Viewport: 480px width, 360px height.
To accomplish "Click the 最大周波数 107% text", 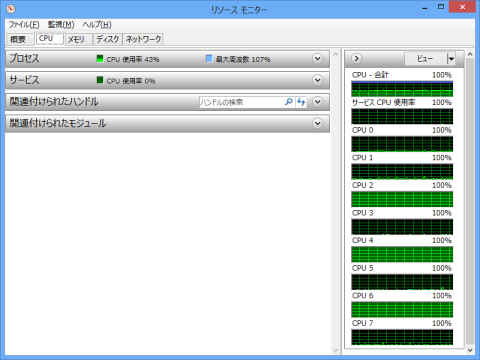I will [243, 59].
